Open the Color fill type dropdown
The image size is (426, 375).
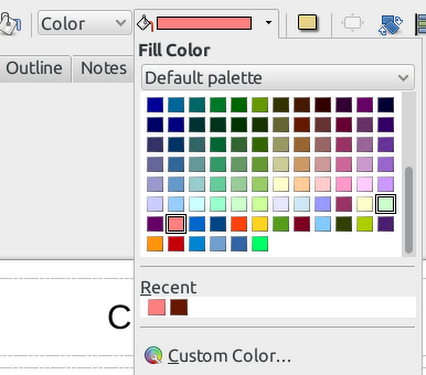(x=84, y=23)
